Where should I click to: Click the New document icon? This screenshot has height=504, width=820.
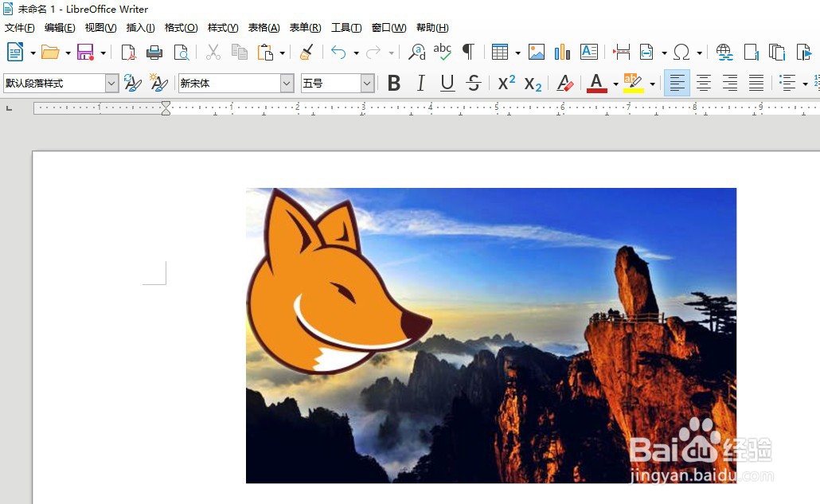click(x=15, y=53)
